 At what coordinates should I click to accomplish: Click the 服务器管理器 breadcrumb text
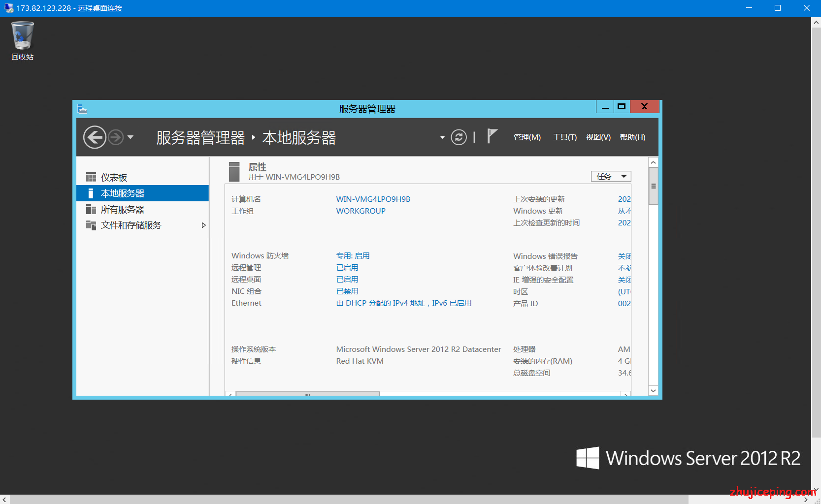pyautogui.click(x=200, y=138)
